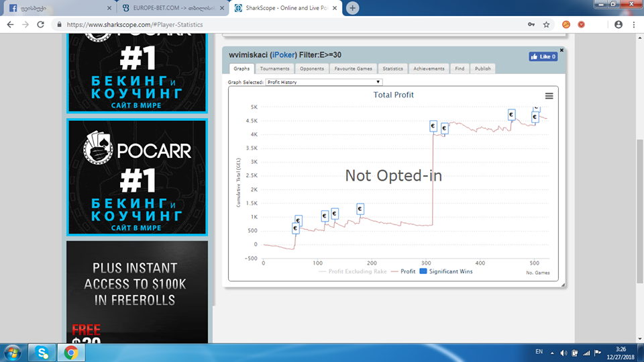Screen dimensions: 644x362
Task: Bookmark this page with the star icon
Action: point(546,25)
